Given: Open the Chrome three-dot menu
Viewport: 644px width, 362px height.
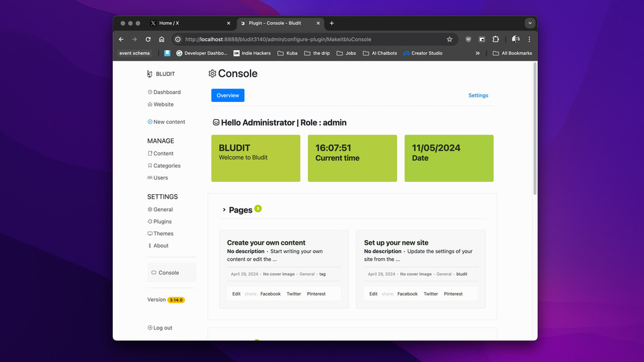Looking at the screenshot, I should [x=529, y=39].
